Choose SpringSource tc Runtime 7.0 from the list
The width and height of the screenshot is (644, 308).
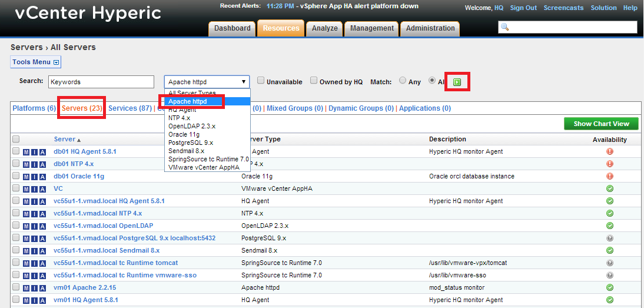tap(207, 159)
